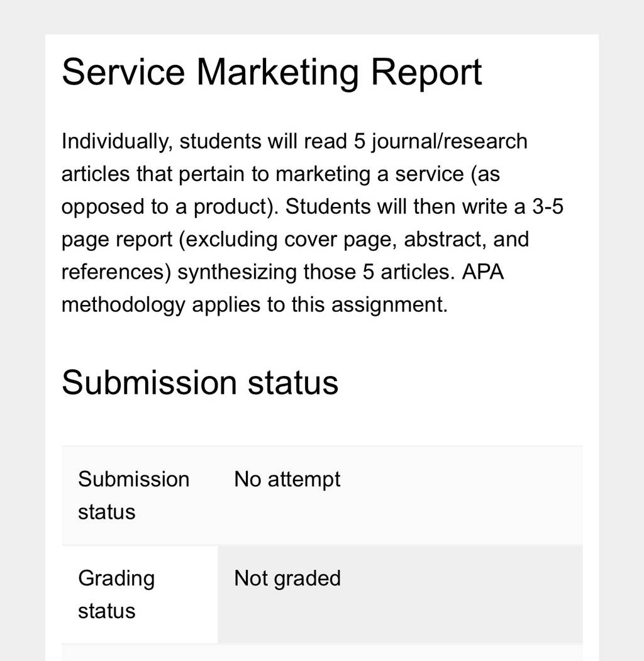Click the journal/research text in the description
Image resolution: width=644 pixels, height=661 pixels.
tap(449, 142)
